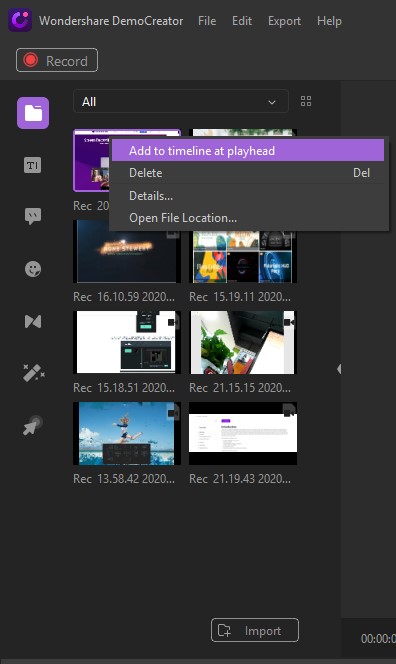Click the Rec 15.18.51 2020... filename
The image size is (396, 664).
[124, 388]
